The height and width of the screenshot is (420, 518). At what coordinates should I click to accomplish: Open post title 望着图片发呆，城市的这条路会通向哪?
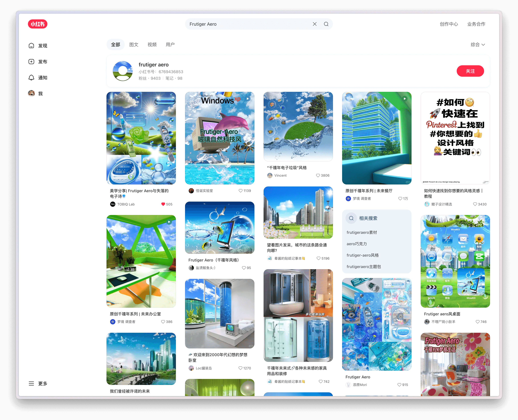point(297,248)
